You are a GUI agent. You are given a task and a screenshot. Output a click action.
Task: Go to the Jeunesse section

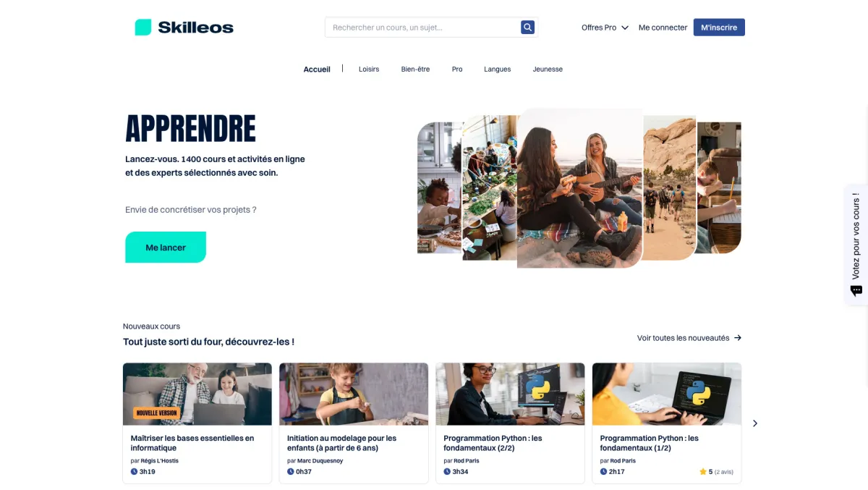548,69
